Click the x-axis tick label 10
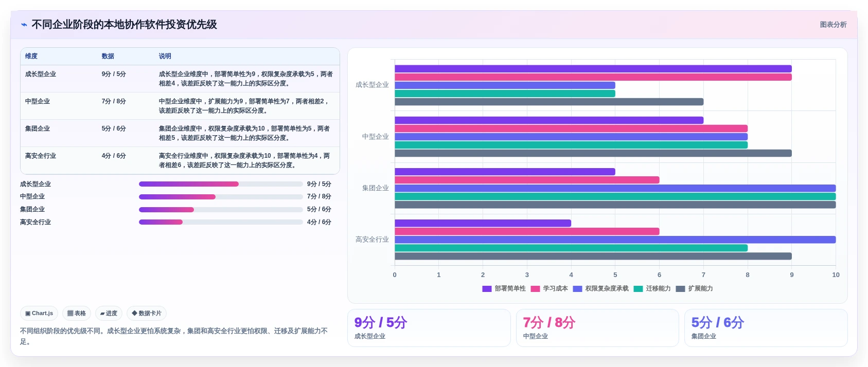The width and height of the screenshot is (868, 367). click(x=836, y=275)
